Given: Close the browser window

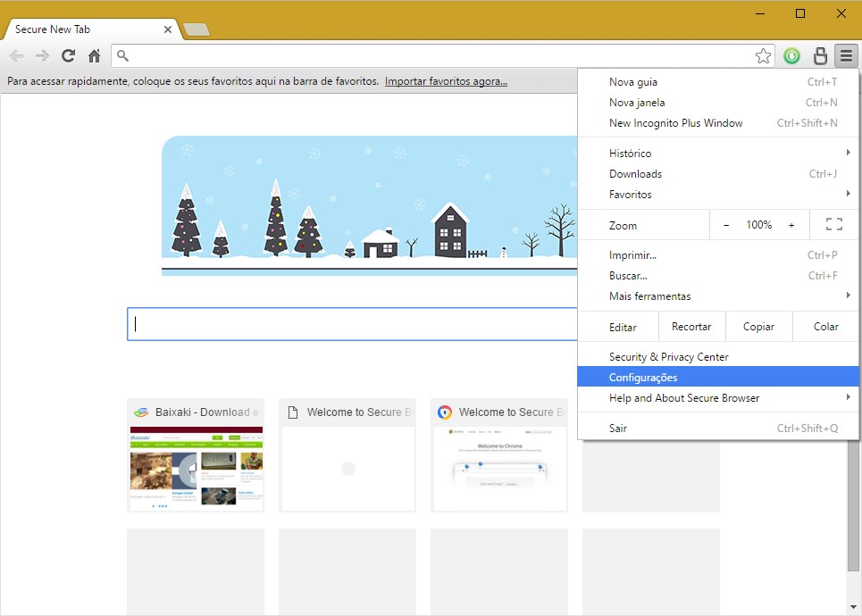Looking at the screenshot, I should (841, 13).
